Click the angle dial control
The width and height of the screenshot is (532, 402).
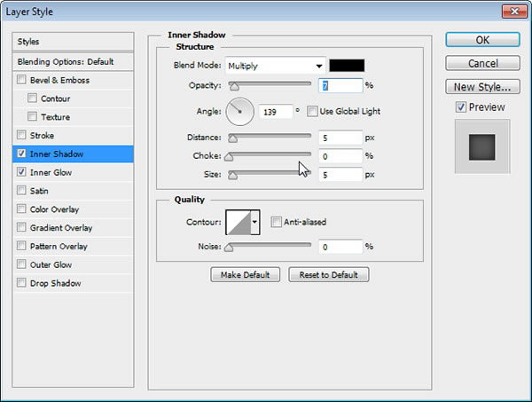pyautogui.click(x=240, y=112)
